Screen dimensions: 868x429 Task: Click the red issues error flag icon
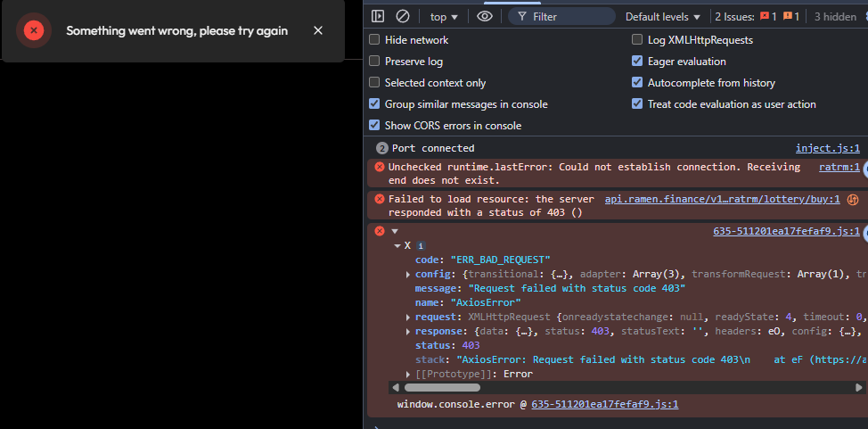point(765,17)
